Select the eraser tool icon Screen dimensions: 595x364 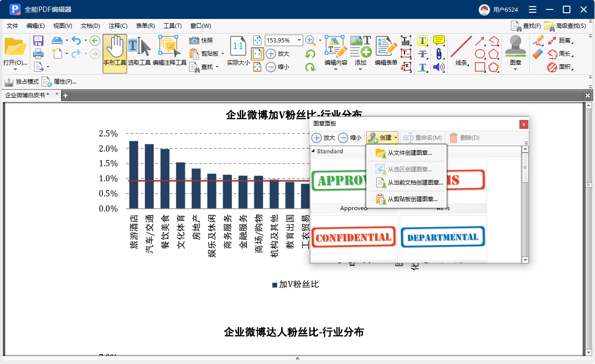[538, 54]
